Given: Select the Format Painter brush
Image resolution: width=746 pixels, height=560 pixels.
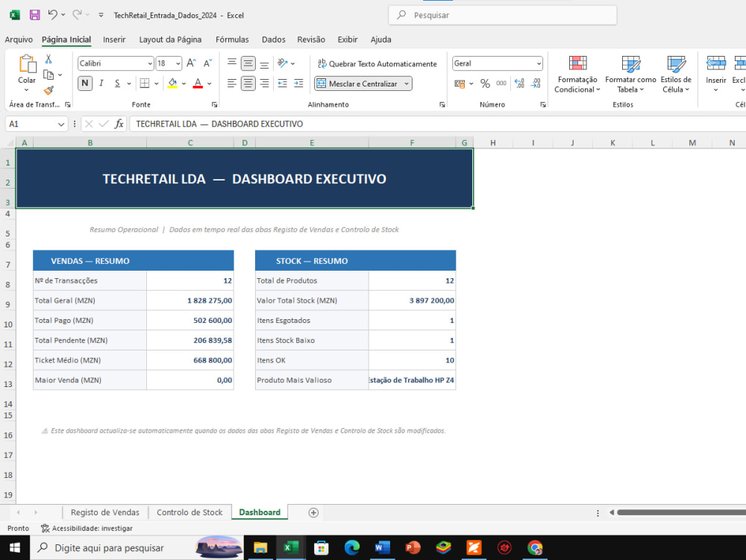Looking at the screenshot, I should coord(48,90).
